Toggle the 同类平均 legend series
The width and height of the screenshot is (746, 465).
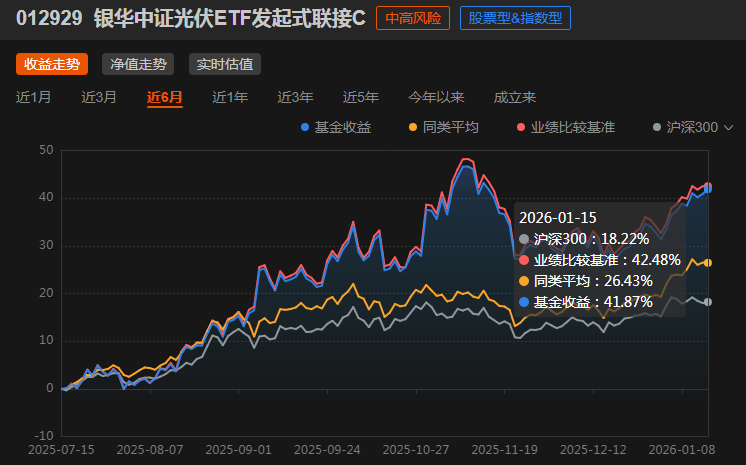pyautogui.click(x=444, y=127)
